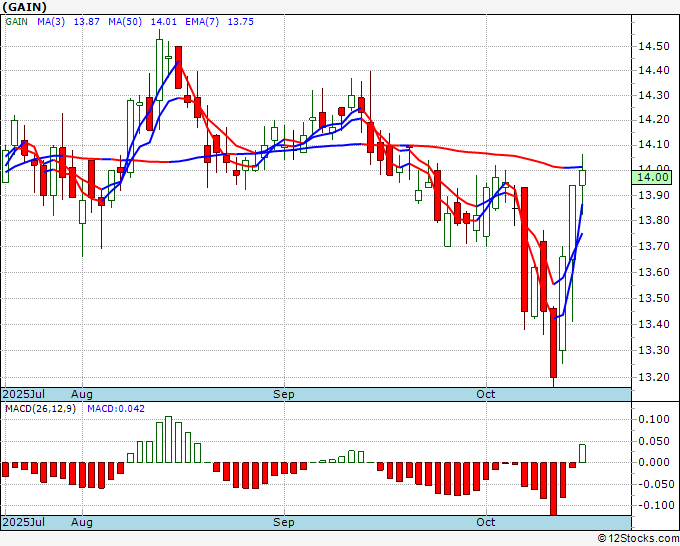Image resolution: width=680 pixels, height=546 pixels.
Task: Click the deepest red MACD bar in October
Action: (553, 489)
